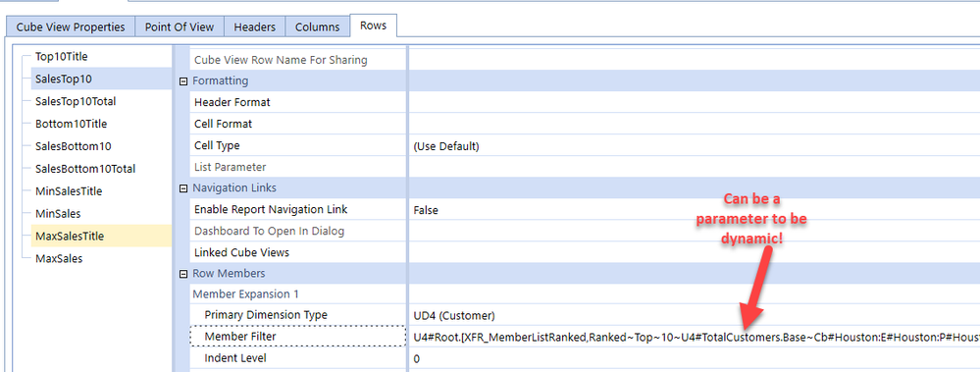Select Cube View Row Name For Sharing label
Screen dimensions: 980x372
click(x=281, y=60)
